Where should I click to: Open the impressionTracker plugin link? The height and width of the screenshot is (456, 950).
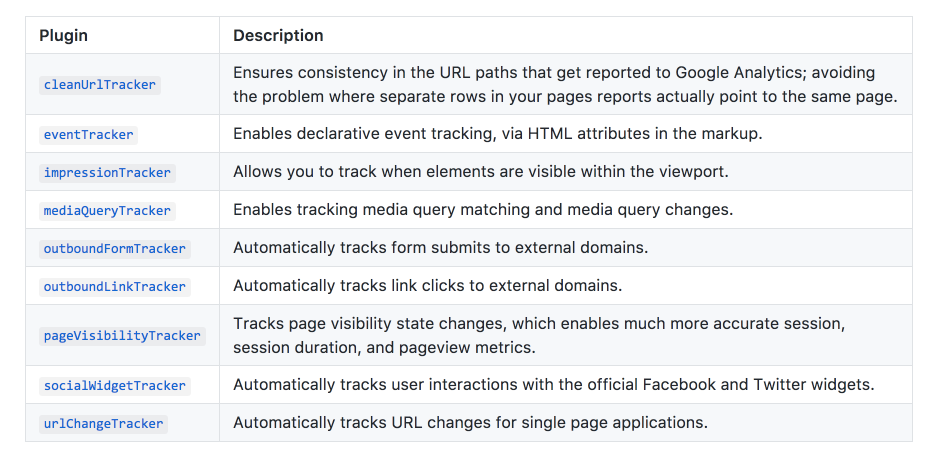107,173
